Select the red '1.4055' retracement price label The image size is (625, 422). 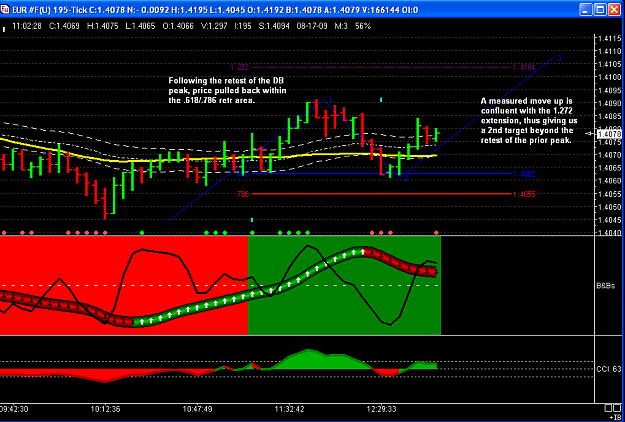(x=524, y=194)
